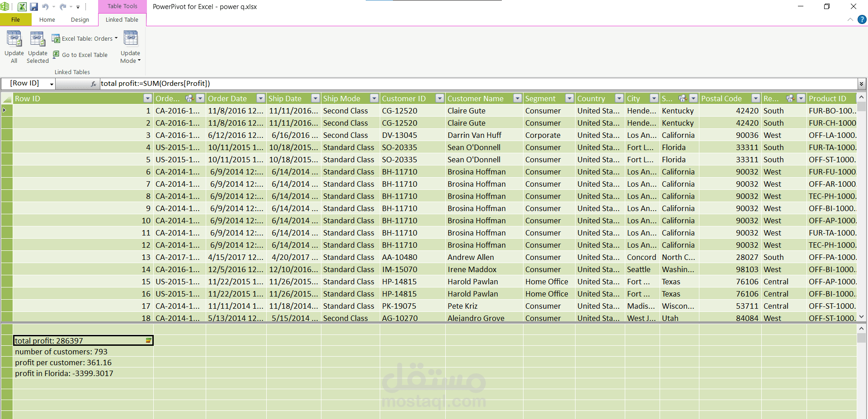868x419 pixels.
Task: Open the PowerPivot application menu icon
Action: coord(5,7)
